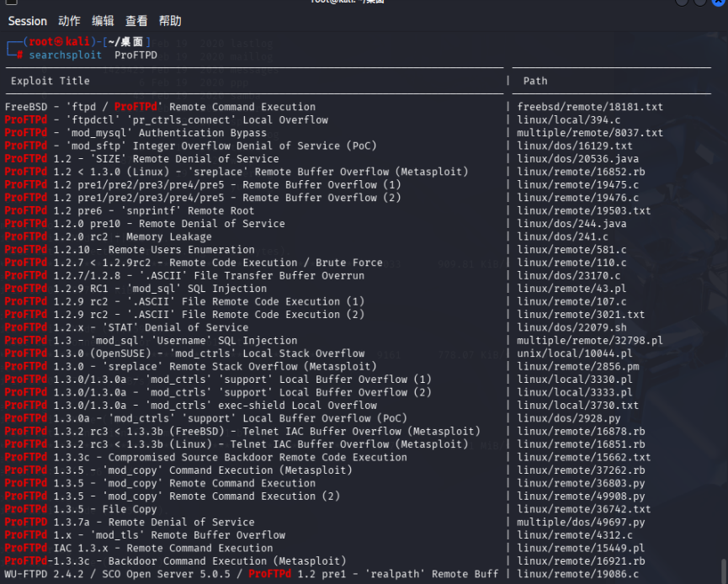Click the 'Exploit Title' column header
Image resolution: width=728 pixels, height=584 pixels.
coord(50,81)
